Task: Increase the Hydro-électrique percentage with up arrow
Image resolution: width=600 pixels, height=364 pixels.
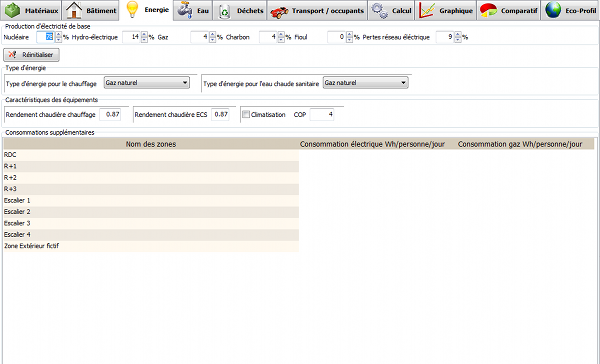Action: point(144,34)
